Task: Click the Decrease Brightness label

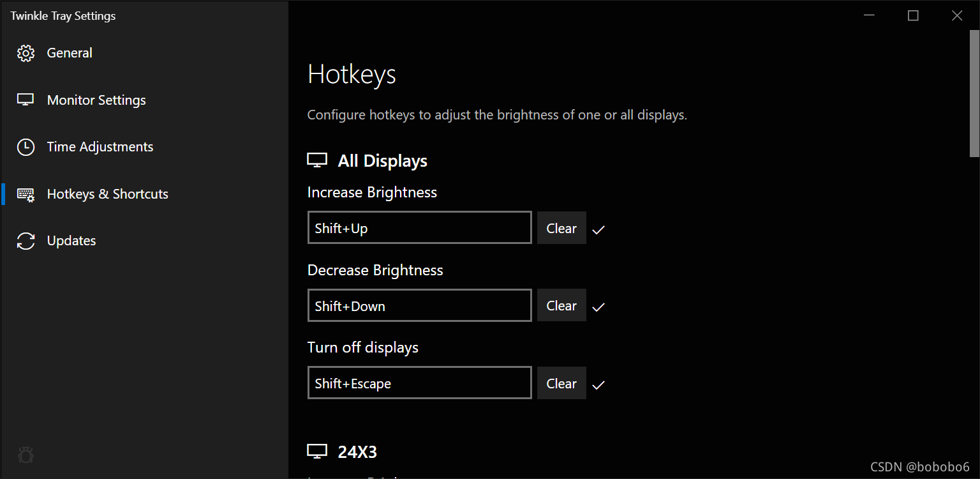Action: point(375,270)
